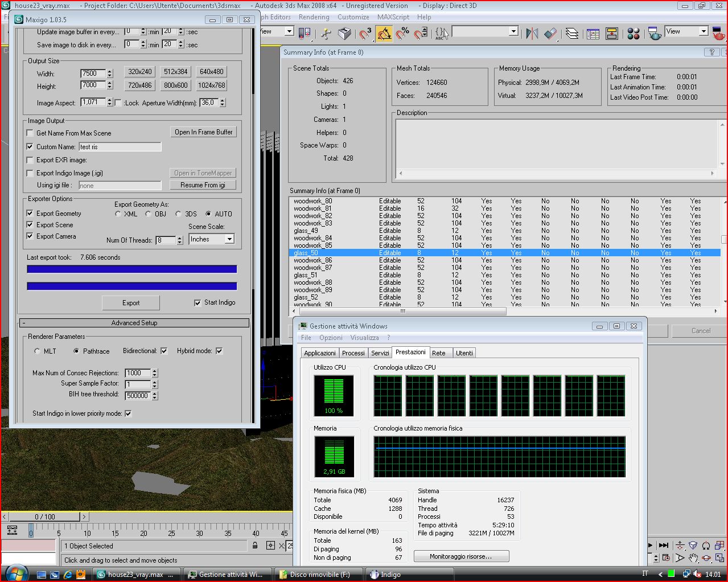Viewport: 728px width, 582px height.
Task: Toggle the Export Camera checkbox
Action: click(x=30, y=236)
